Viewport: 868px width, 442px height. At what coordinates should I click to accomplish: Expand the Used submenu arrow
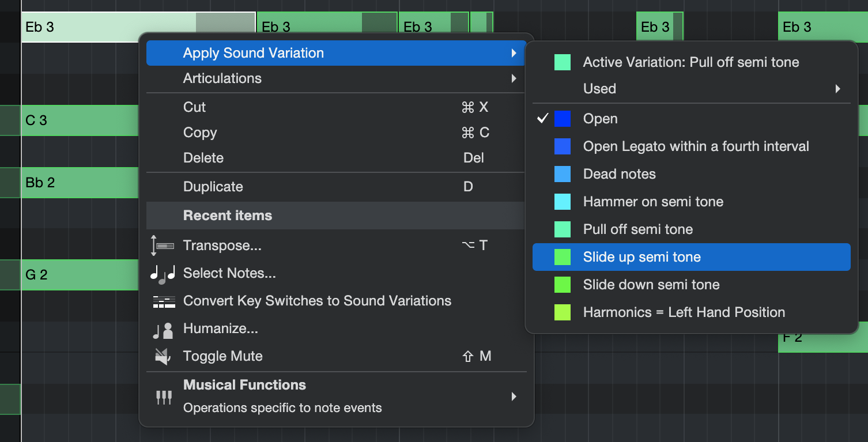[837, 89]
